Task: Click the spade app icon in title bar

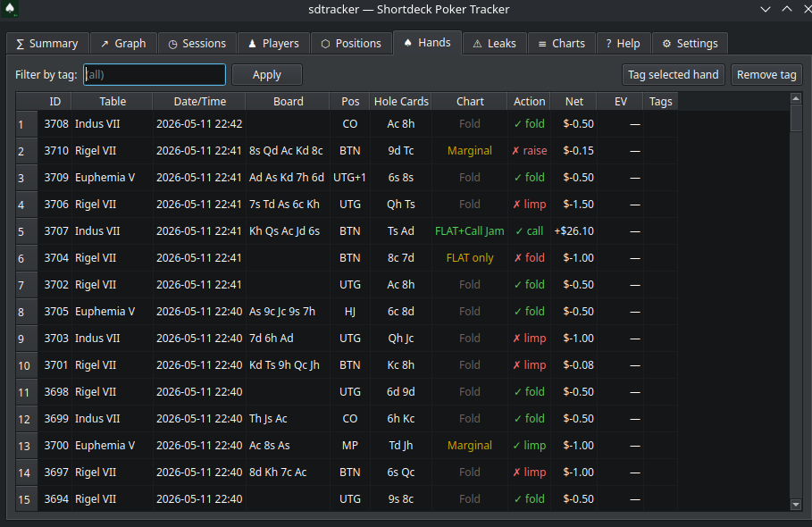Action: point(10,9)
